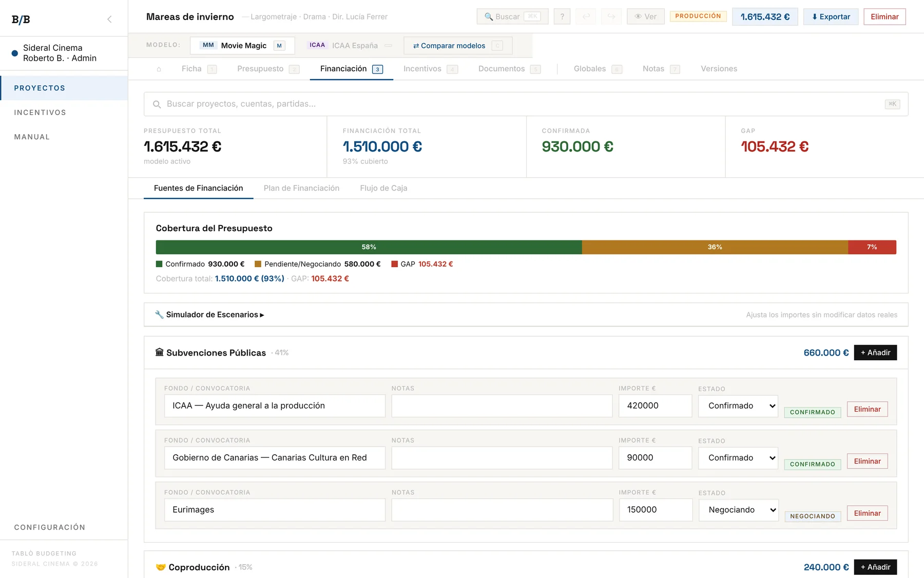Expand the Simulador de Escenarios panel

tap(526, 314)
